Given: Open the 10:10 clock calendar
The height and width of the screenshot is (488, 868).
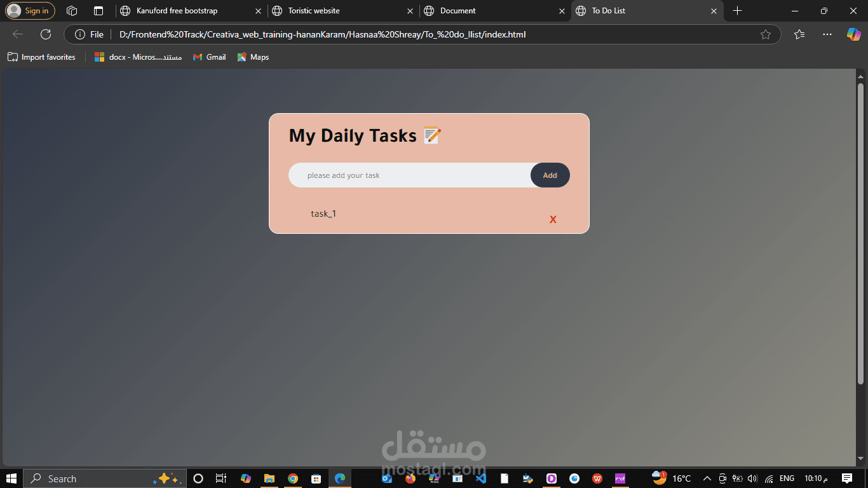Looking at the screenshot, I should [817, 478].
